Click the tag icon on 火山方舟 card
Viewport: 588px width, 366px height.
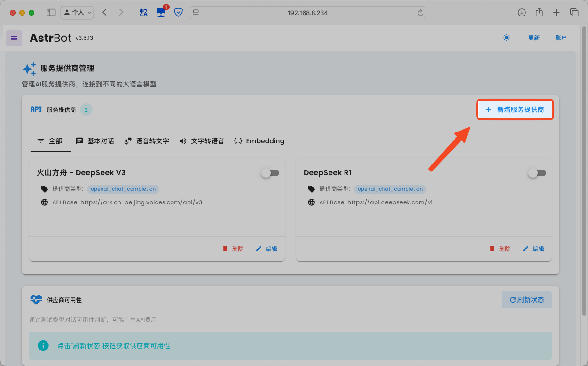tap(45, 189)
